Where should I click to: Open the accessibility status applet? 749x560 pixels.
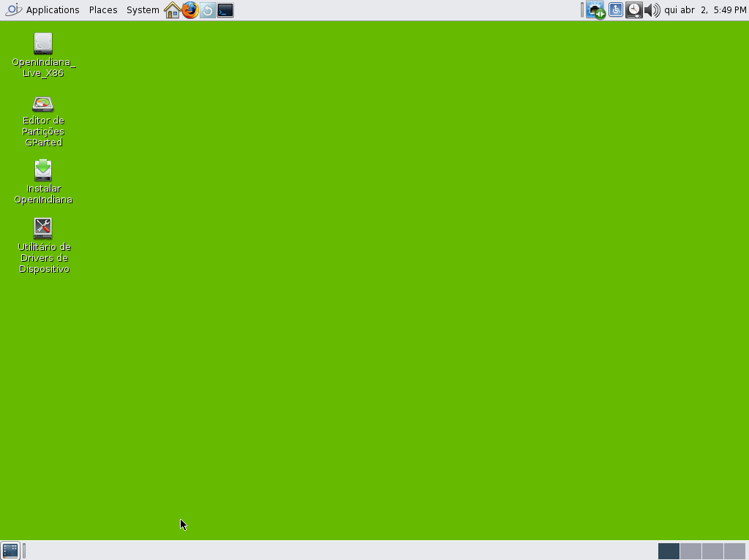(x=616, y=10)
